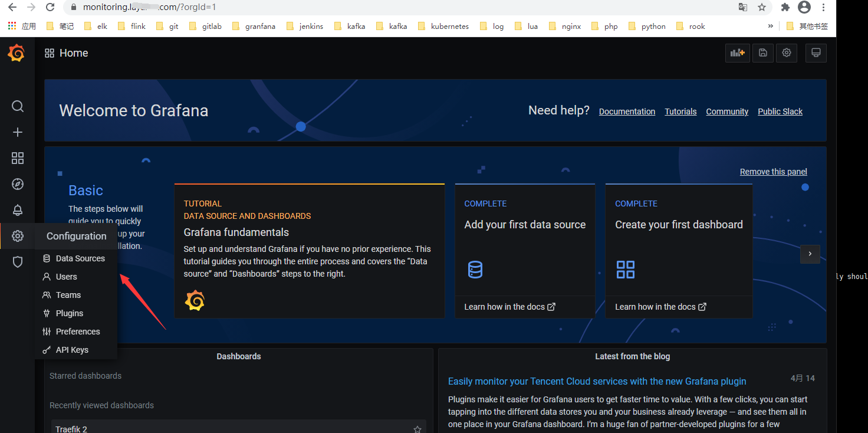Open the gitlab bookmark folder
868x433 pixels.
[205, 26]
